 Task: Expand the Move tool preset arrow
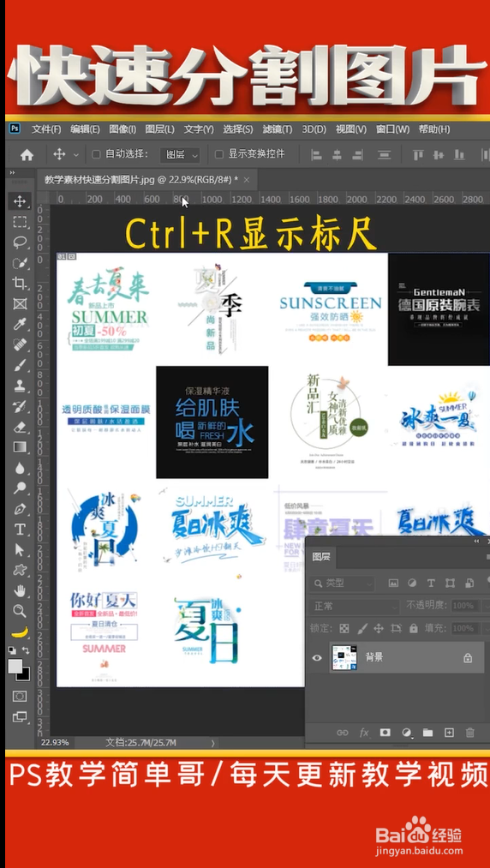76,156
